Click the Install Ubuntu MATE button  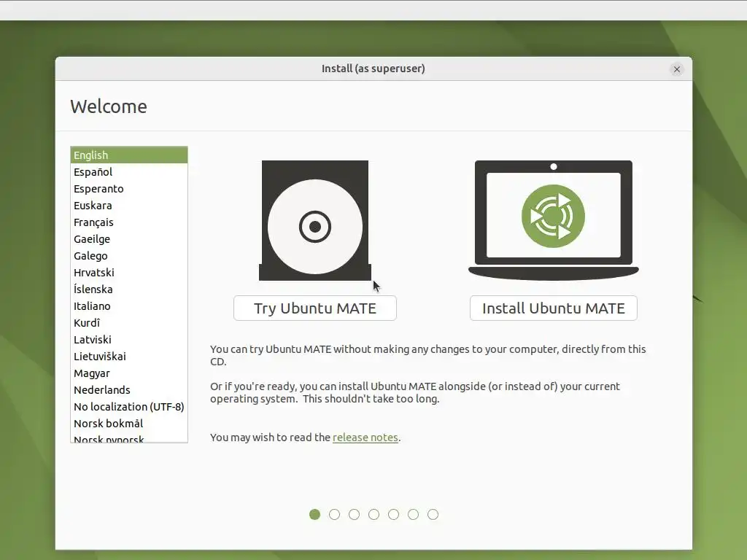coord(553,308)
